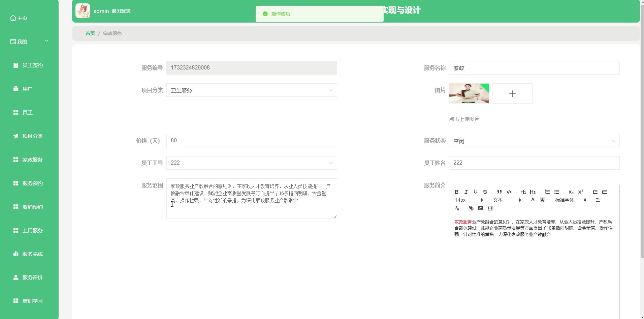
Task: Go to 员工签约 in the sidebar
Action: 32,65
